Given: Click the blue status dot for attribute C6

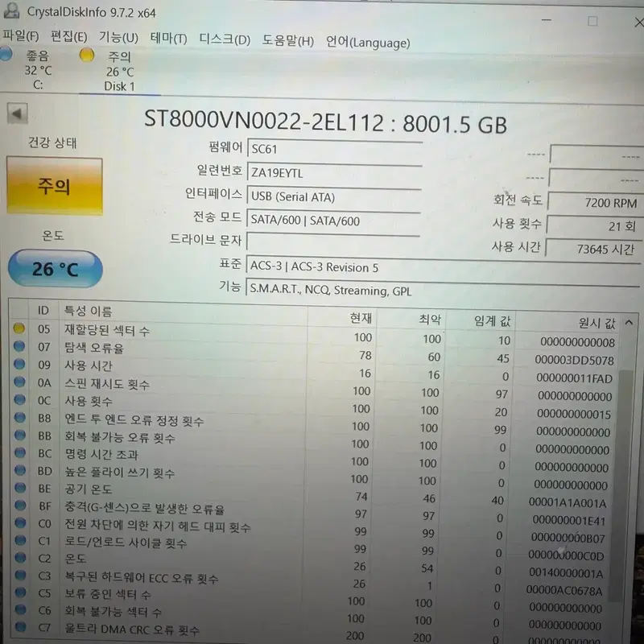Looking at the screenshot, I should pyautogui.click(x=20, y=610).
